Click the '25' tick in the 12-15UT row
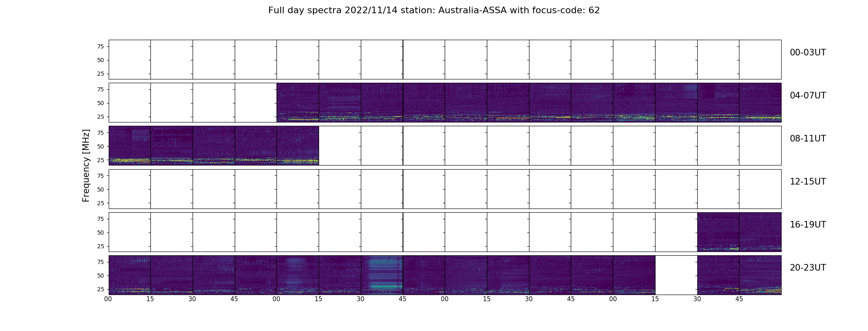 coord(100,203)
